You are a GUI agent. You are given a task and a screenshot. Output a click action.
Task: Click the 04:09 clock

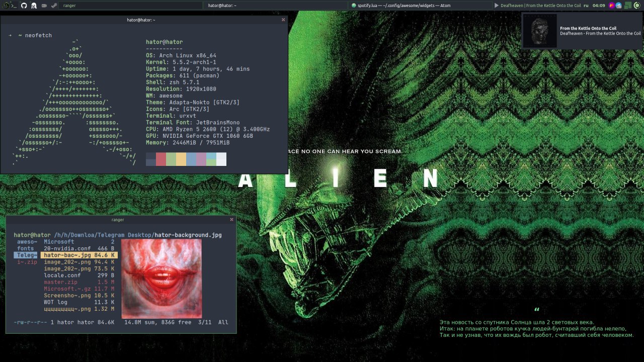click(x=599, y=6)
